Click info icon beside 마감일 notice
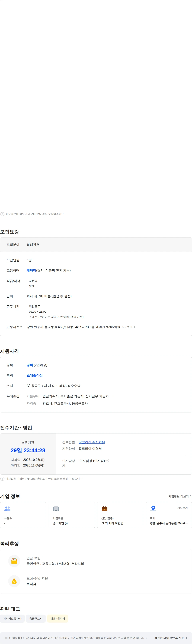The height and width of the screenshot is (644, 192). coord(2,479)
